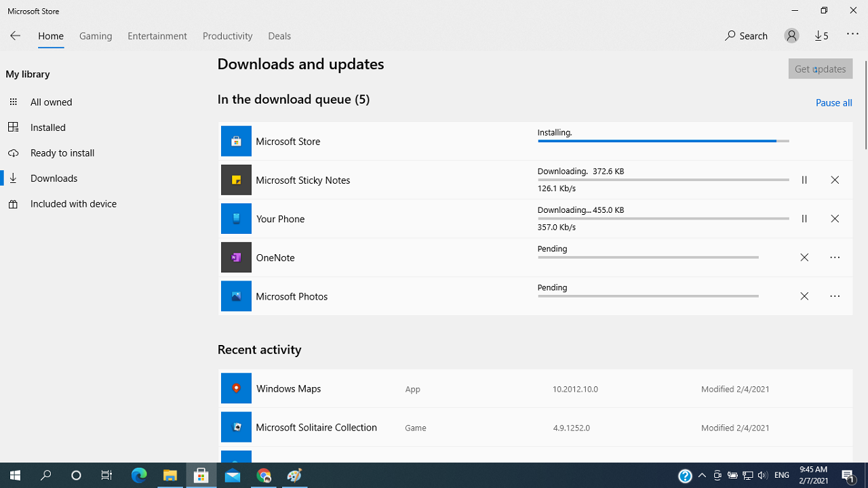This screenshot has height=488, width=868.
Task: Switch to the Home tab
Action: 51,36
